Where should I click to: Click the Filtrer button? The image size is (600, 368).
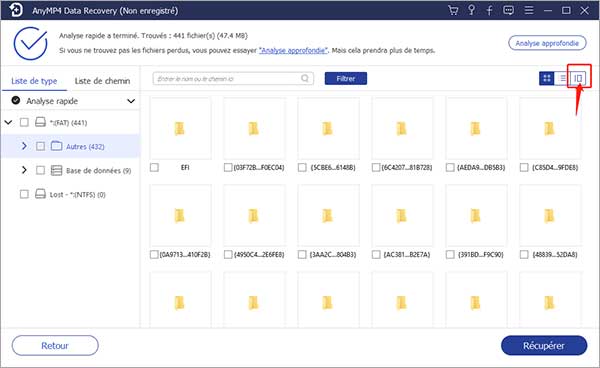click(346, 78)
